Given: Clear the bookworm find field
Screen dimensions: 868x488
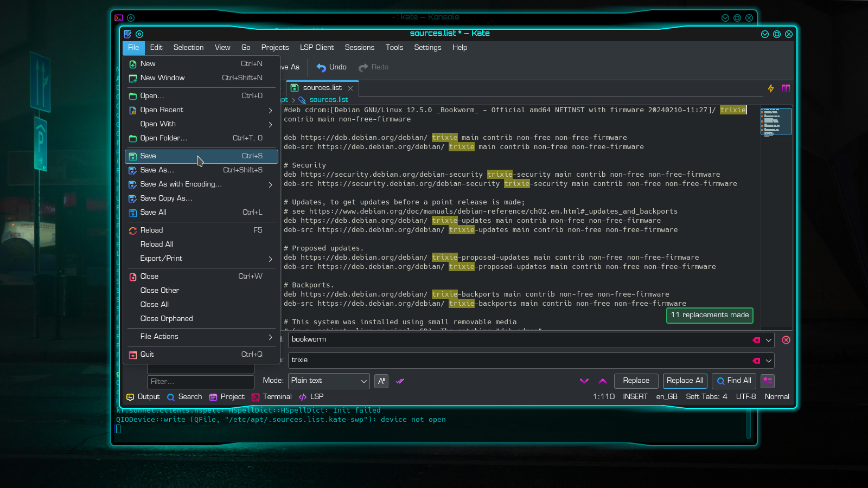Looking at the screenshot, I should click(x=756, y=340).
